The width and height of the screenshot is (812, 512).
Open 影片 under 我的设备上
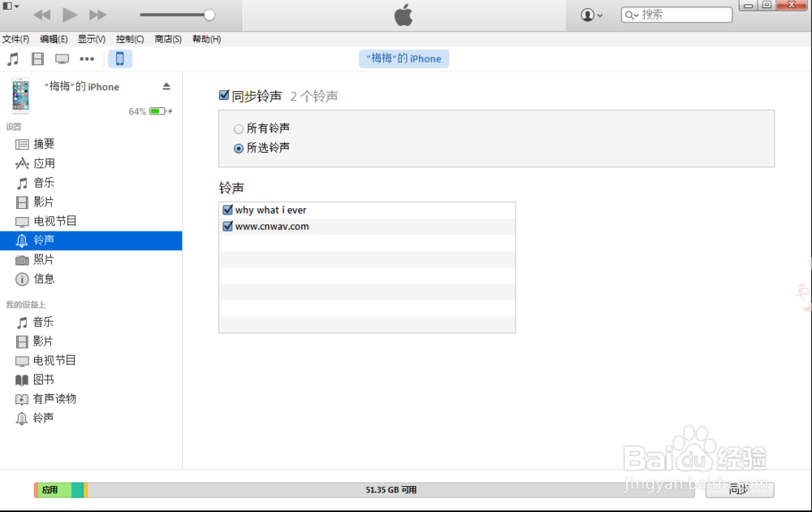(91, 341)
